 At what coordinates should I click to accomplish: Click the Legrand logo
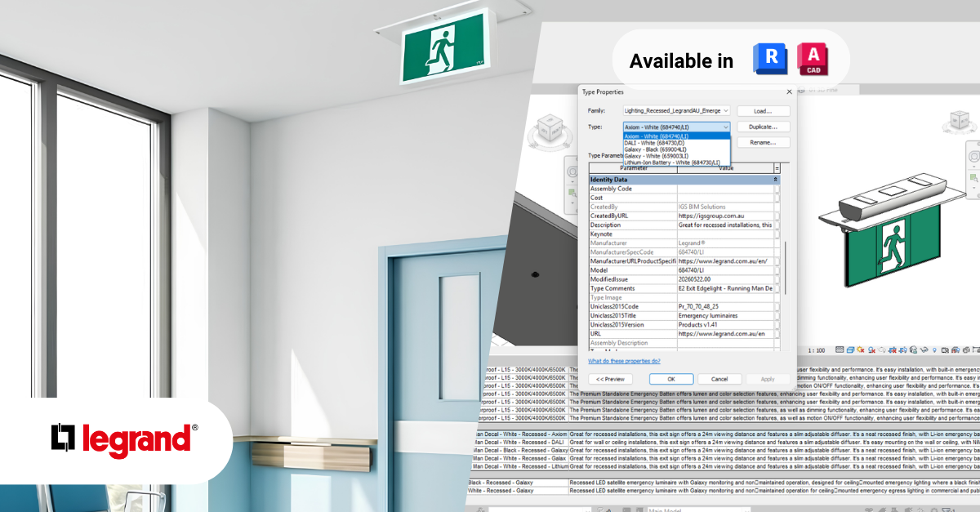125,440
